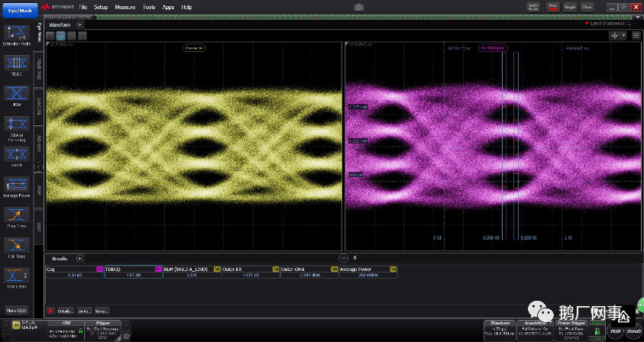Take a screenshot with the camera icon
This screenshot has height=342, width=644.
(x=359, y=7)
